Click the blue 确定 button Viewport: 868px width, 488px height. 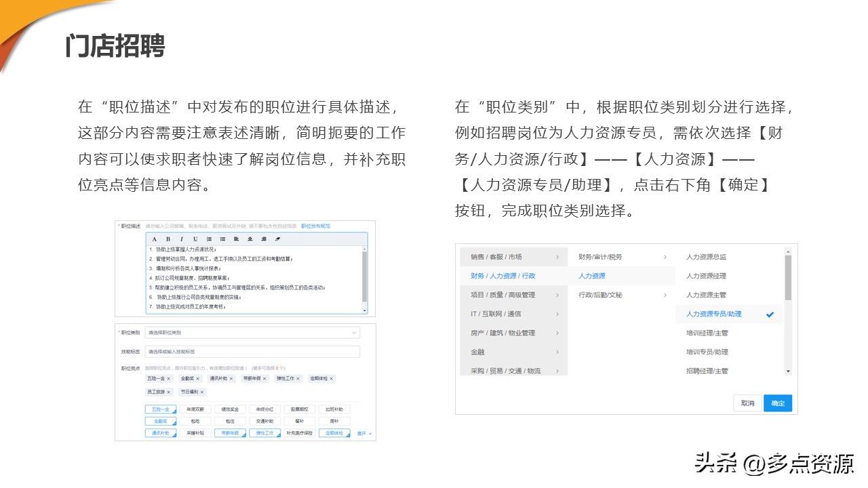click(777, 403)
